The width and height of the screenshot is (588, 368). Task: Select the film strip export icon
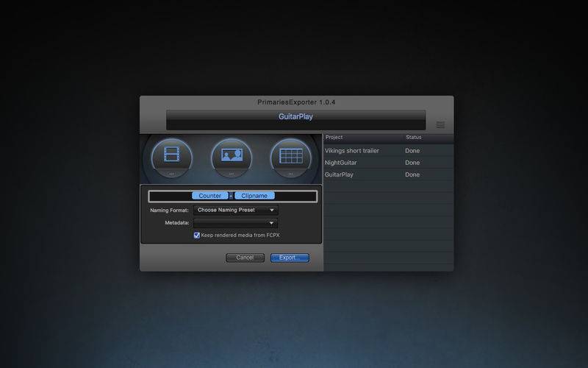point(172,158)
